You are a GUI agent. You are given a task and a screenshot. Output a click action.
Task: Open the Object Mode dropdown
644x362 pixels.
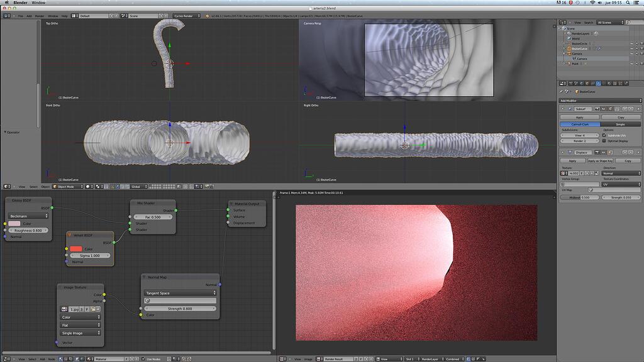68,187
